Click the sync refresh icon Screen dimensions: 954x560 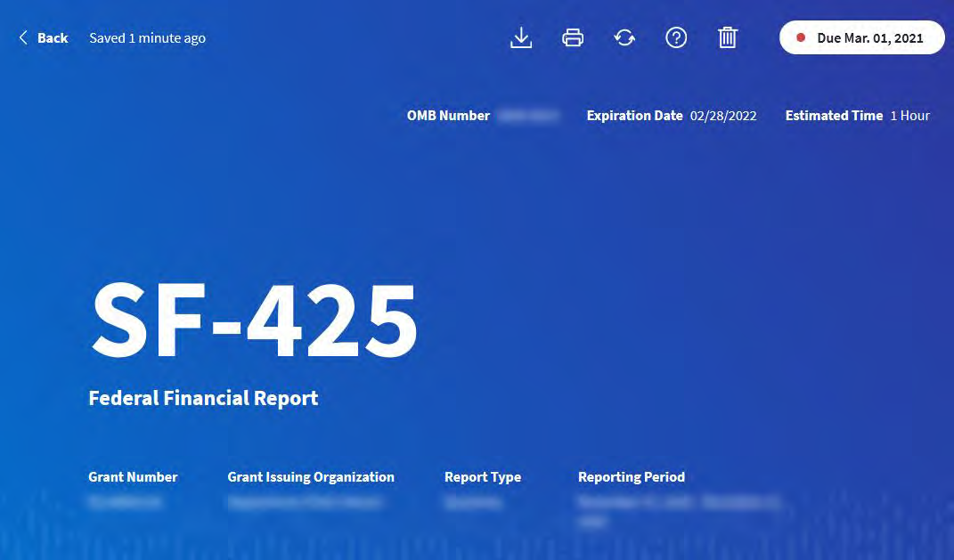[x=624, y=37]
